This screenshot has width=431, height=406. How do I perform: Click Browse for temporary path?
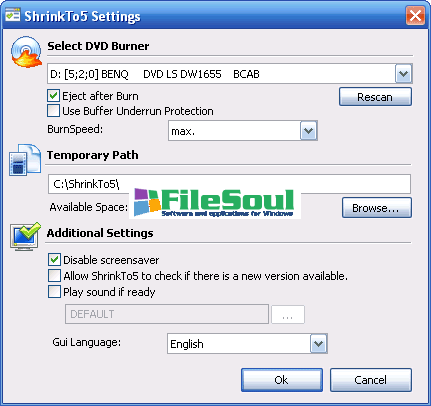(377, 208)
